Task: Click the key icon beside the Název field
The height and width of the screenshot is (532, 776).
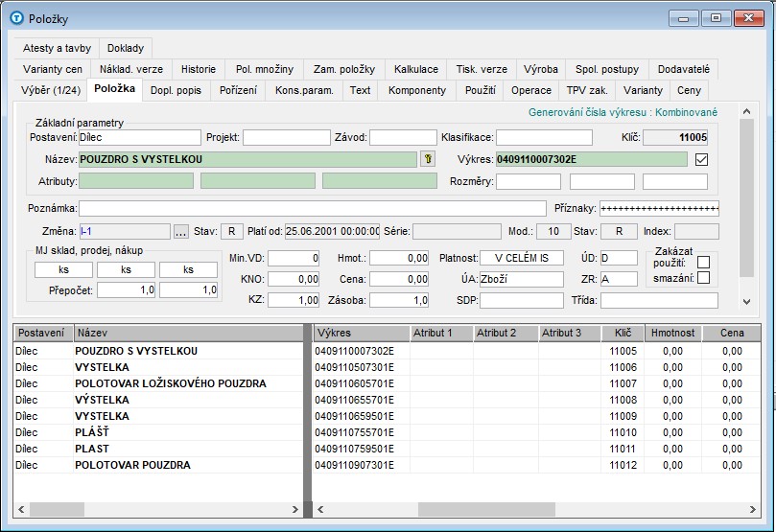Action: [428, 159]
